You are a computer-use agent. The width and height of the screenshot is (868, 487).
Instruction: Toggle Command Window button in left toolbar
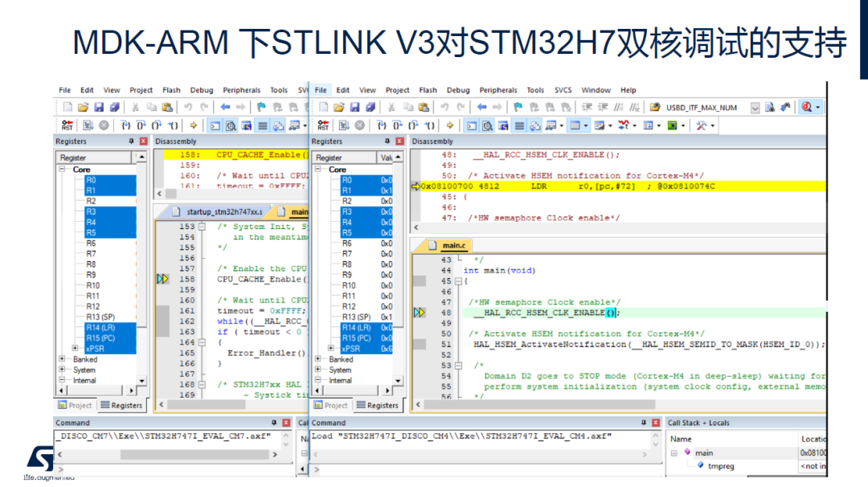coord(215,125)
